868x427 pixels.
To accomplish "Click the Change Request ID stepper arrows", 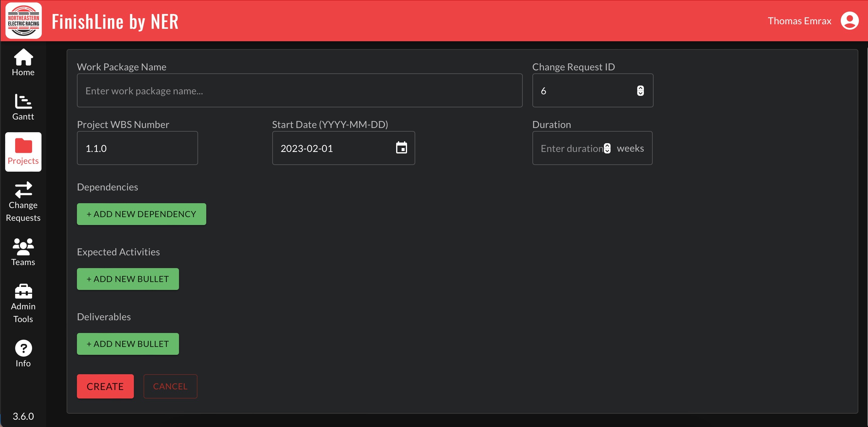I will 640,91.
